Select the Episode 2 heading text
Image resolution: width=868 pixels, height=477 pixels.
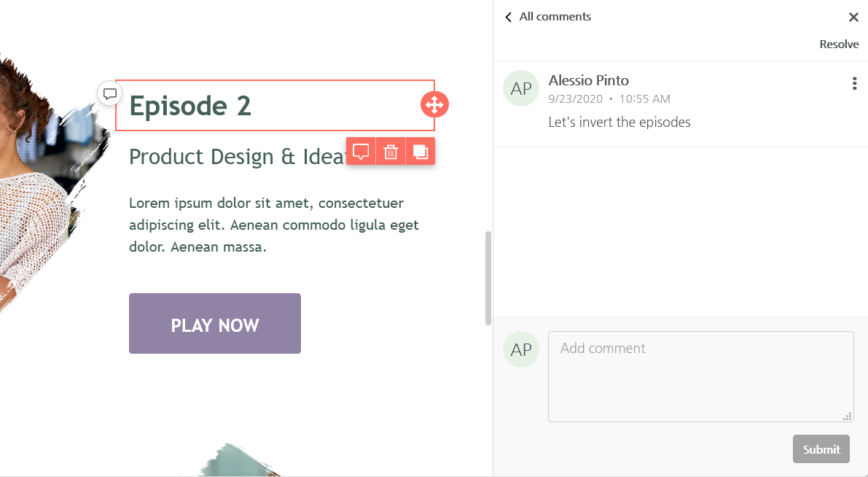tap(190, 106)
